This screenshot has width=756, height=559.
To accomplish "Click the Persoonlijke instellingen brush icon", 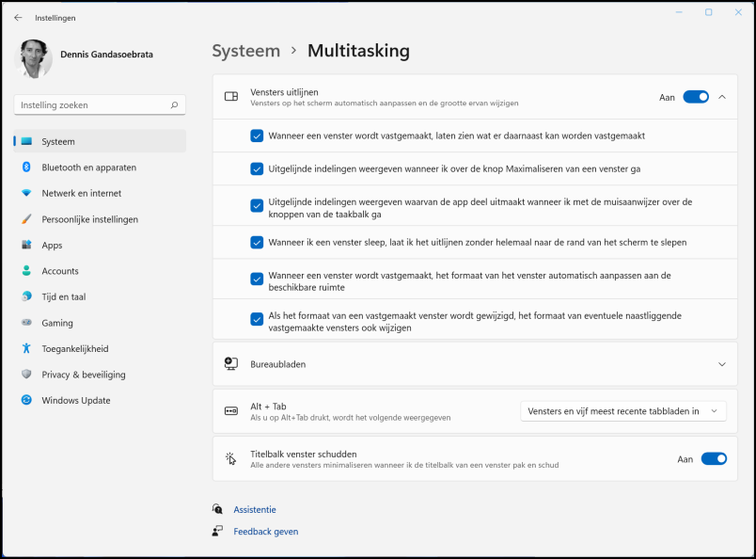I will [x=26, y=219].
